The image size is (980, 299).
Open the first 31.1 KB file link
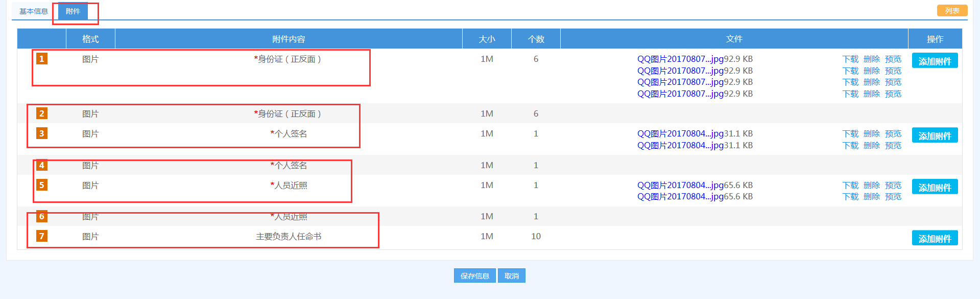pos(680,134)
